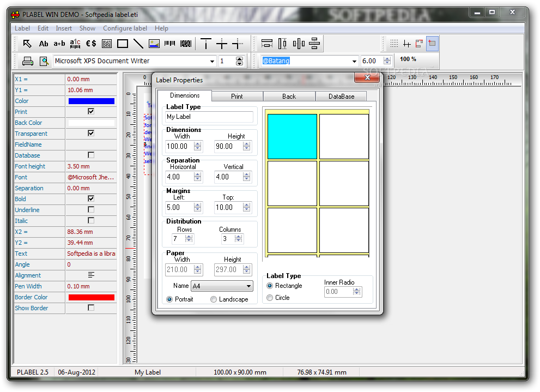The width and height of the screenshot is (540, 392).
Task: Toggle the Transparent checkbox
Action: pos(91,133)
